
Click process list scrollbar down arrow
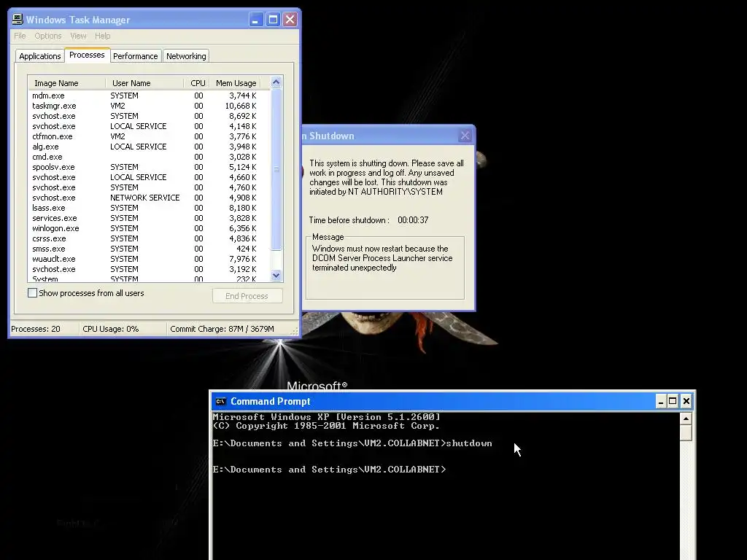[x=276, y=275]
